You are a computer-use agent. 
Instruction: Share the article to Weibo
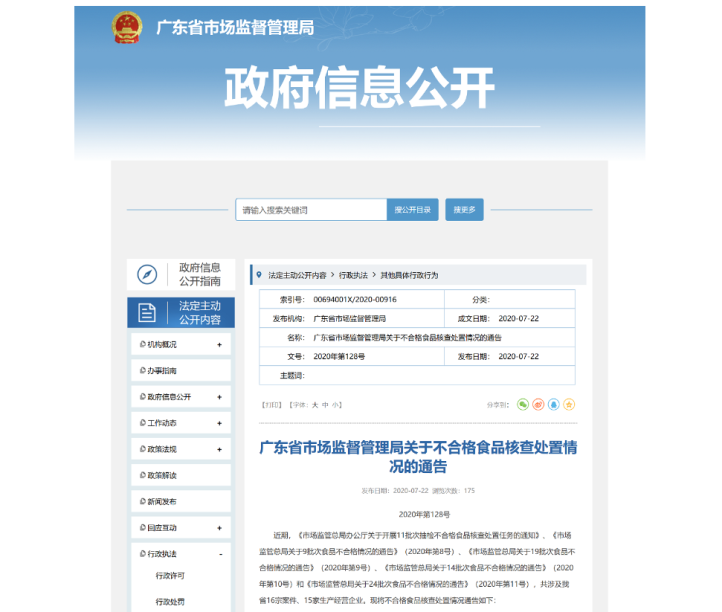[x=538, y=404]
